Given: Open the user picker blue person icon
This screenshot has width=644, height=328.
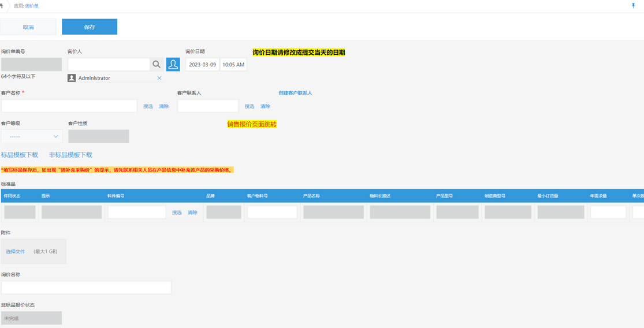Looking at the screenshot, I should (173, 65).
